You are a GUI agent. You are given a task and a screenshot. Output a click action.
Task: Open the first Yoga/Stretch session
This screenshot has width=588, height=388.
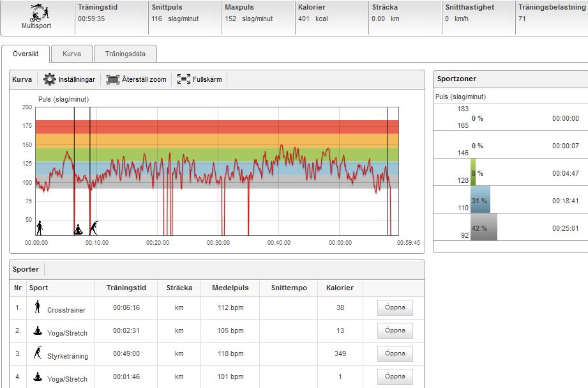(395, 330)
